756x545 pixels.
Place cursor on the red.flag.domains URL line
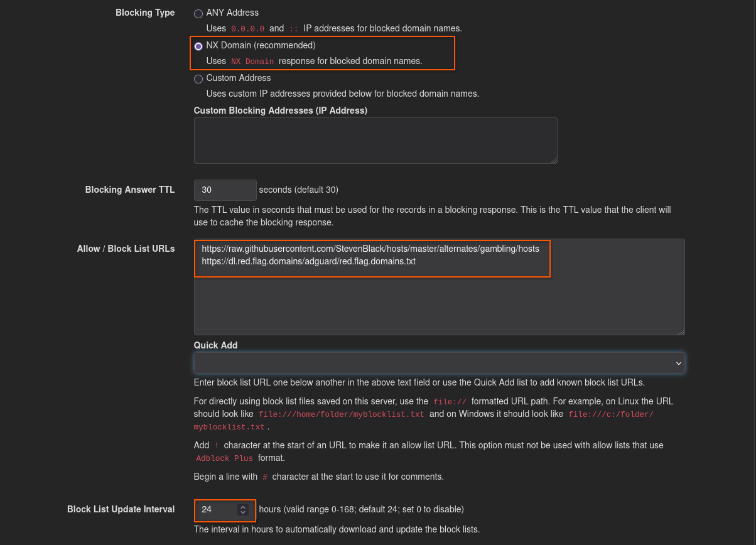point(309,261)
